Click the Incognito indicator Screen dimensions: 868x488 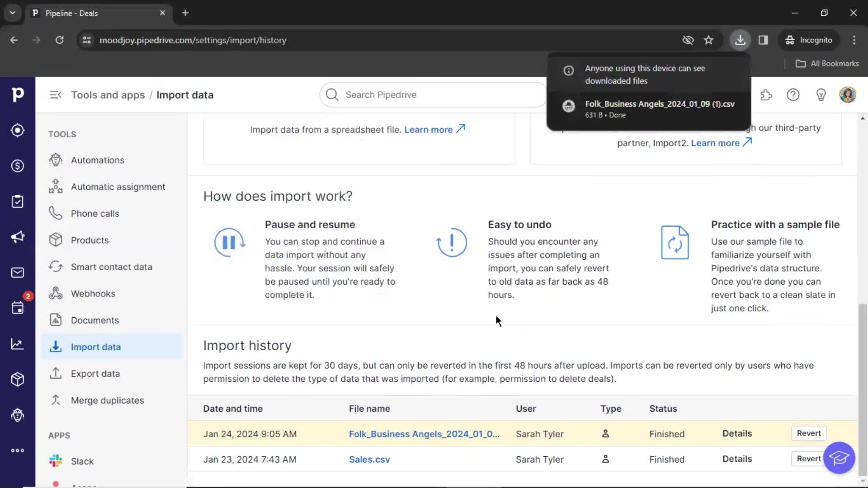pos(809,40)
